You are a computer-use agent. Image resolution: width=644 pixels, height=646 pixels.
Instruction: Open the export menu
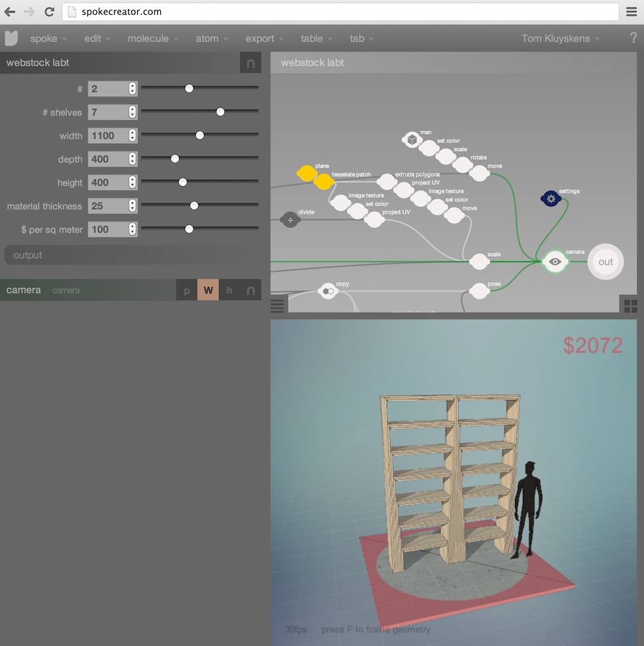pos(260,39)
